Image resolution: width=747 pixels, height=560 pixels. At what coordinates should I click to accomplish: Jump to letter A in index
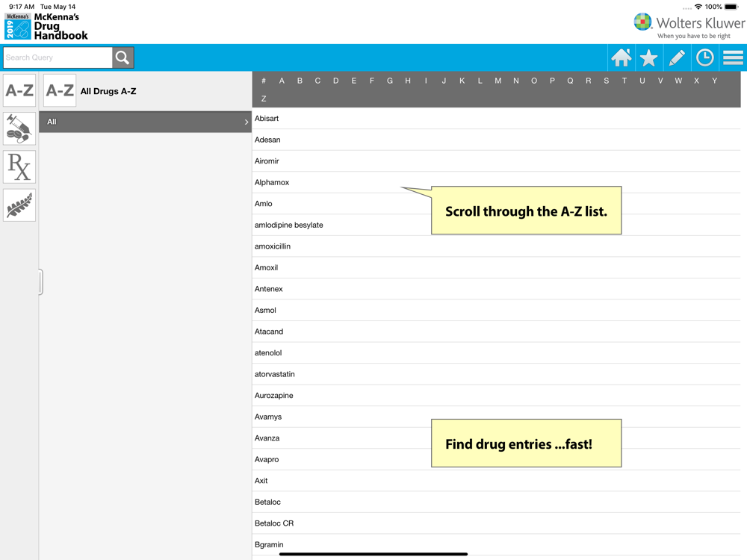coord(282,81)
